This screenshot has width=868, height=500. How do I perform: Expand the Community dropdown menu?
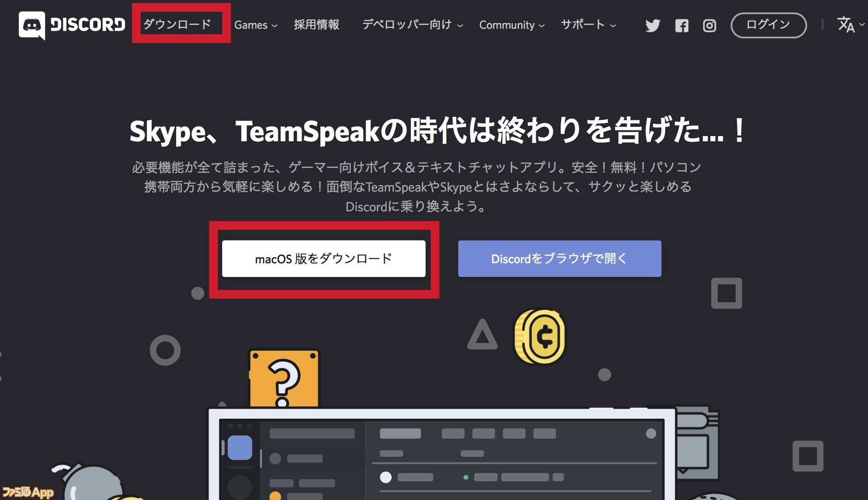pos(510,24)
